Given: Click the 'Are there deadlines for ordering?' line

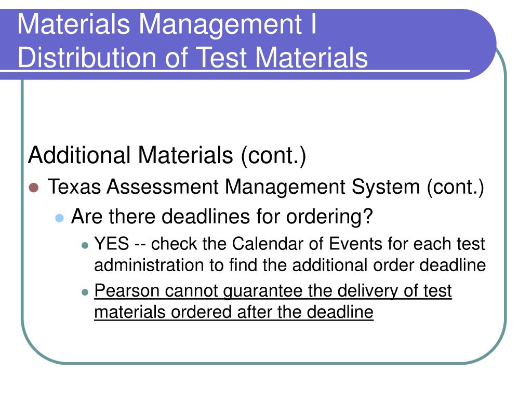Looking at the screenshot, I should (222, 217).
